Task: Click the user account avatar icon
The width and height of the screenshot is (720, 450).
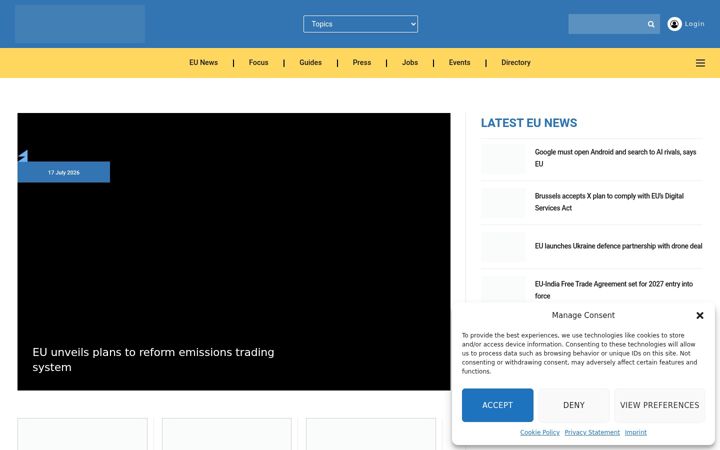Action: tap(674, 24)
